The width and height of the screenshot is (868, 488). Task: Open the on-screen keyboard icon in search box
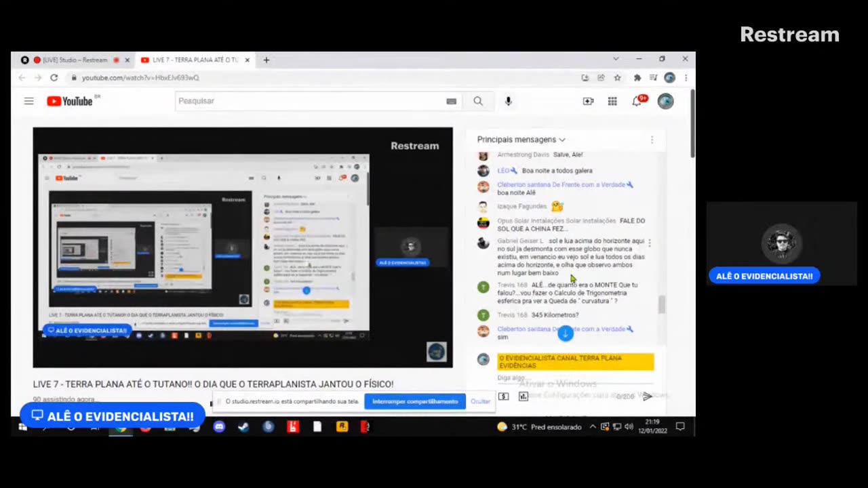(451, 101)
